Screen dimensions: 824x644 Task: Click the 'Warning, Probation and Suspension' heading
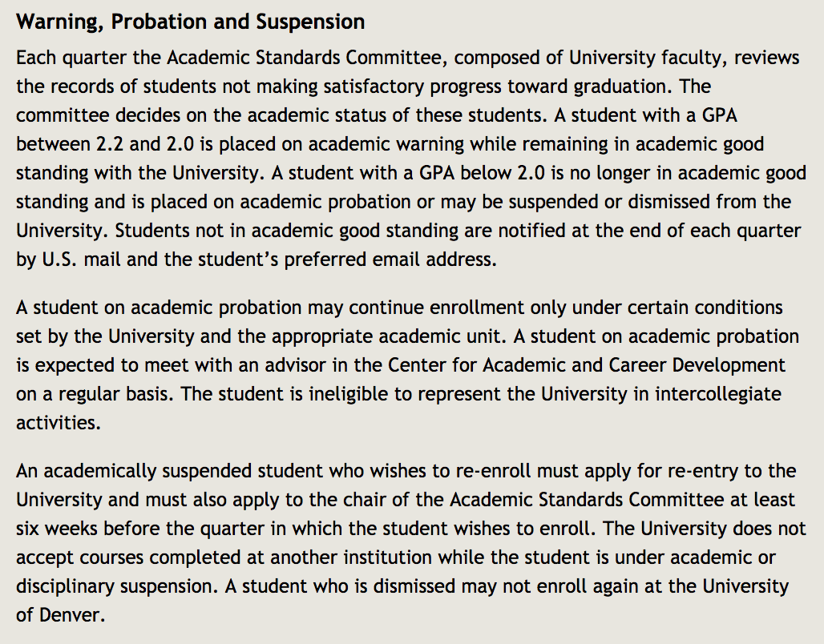(190, 22)
